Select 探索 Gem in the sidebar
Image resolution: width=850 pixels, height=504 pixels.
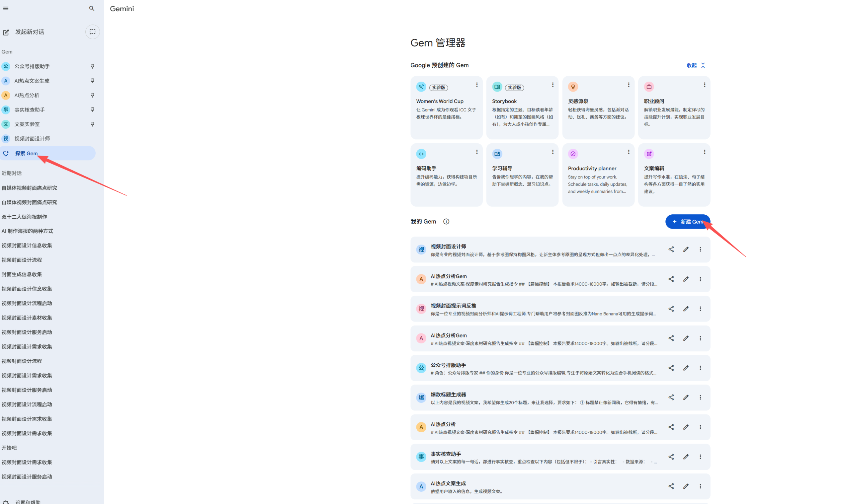point(27,154)
